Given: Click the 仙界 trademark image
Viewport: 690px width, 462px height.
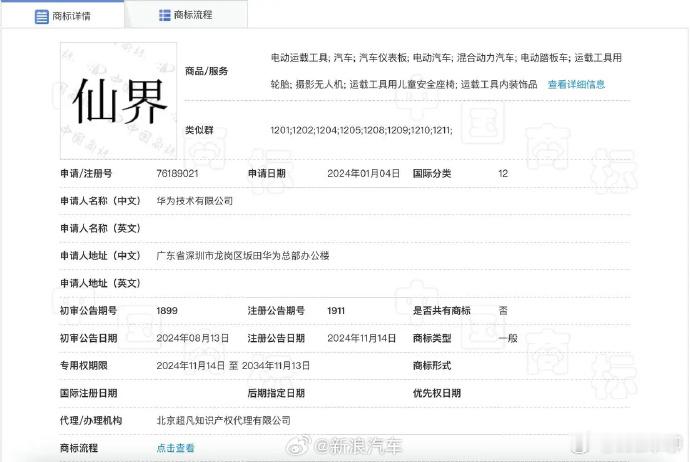Looking at the screenshot, I should [118, 101].
